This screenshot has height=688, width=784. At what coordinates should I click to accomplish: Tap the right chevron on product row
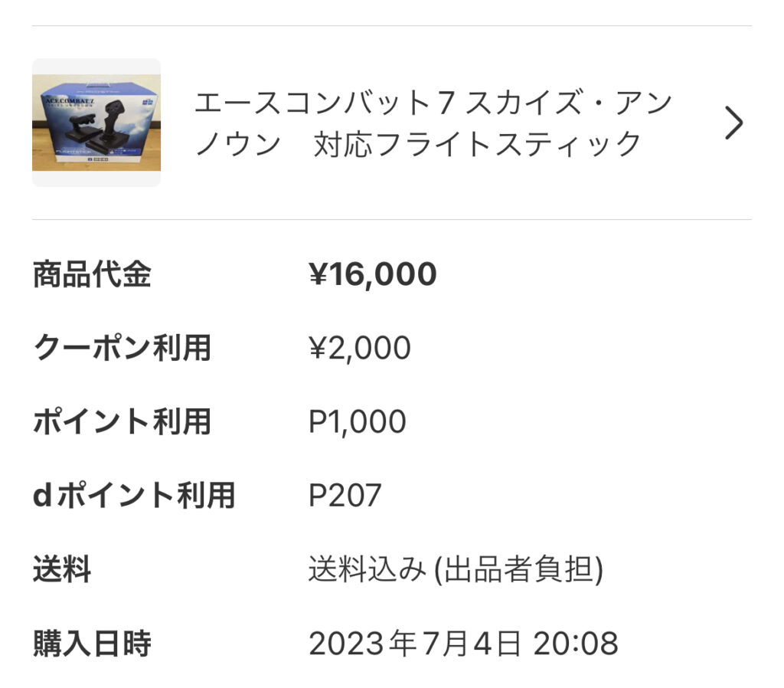[x=733, y=123]
